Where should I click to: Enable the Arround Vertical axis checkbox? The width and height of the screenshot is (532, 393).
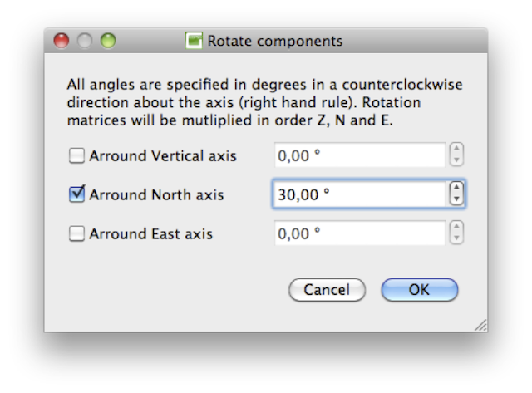tap(76, 155)
